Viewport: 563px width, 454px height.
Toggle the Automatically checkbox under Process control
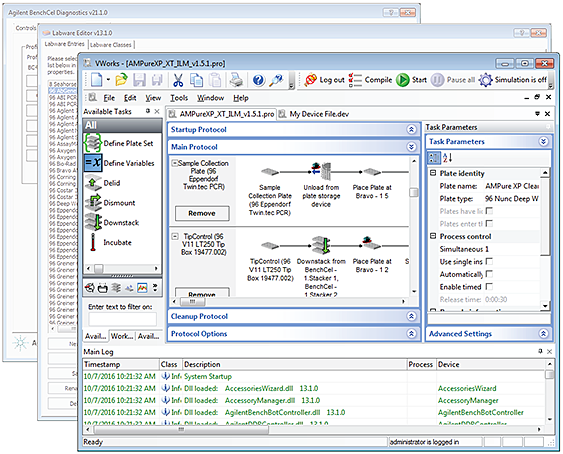pyautogui.click(x=489, y=274)
